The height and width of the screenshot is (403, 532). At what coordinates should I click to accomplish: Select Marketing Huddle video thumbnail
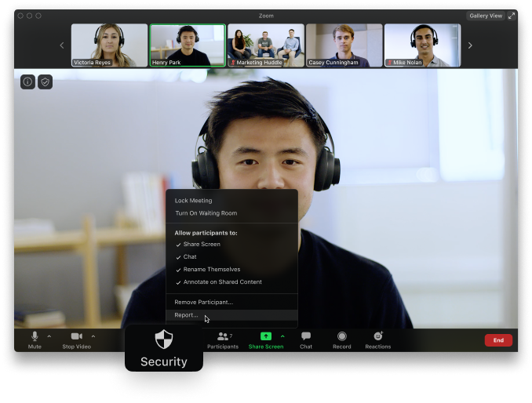pos(266,45)
